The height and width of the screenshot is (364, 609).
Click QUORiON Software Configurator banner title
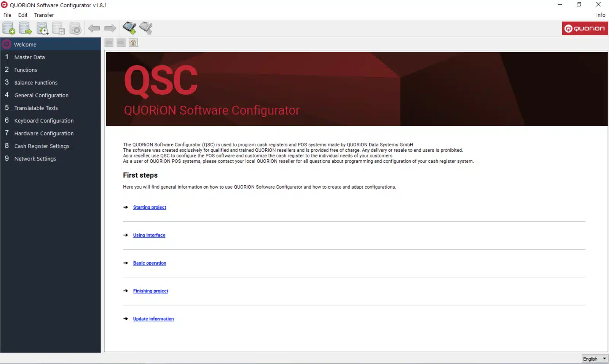click(212, 110)
